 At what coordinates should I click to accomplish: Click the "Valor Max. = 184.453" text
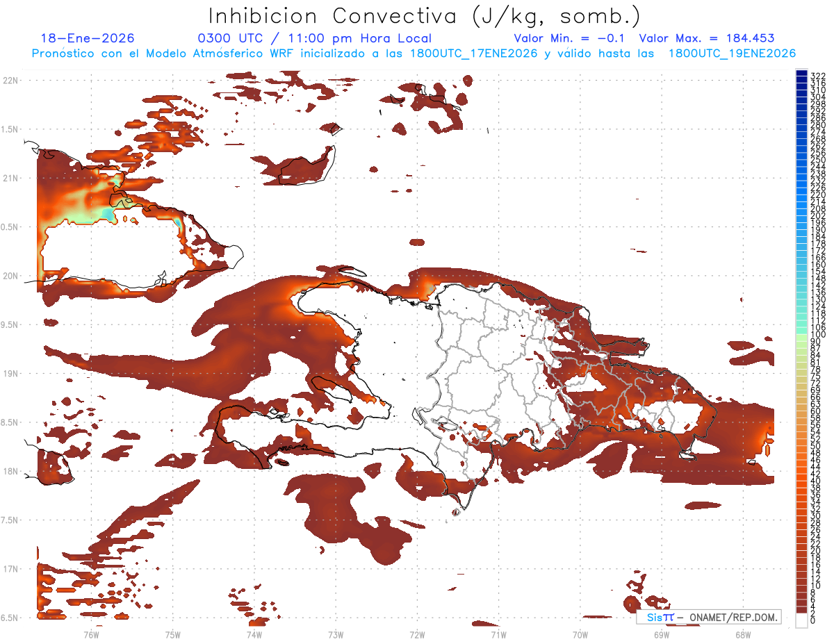coord(707,39)
